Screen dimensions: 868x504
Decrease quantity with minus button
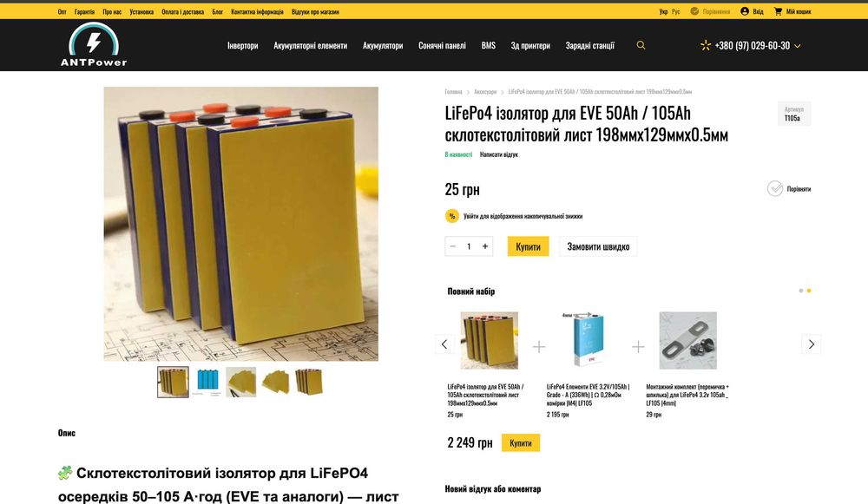pos(453,246)
